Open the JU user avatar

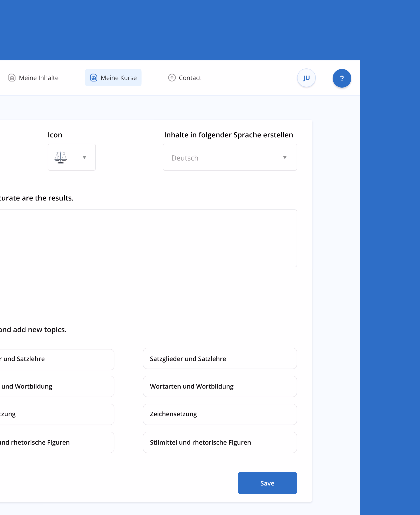point(306,78)
